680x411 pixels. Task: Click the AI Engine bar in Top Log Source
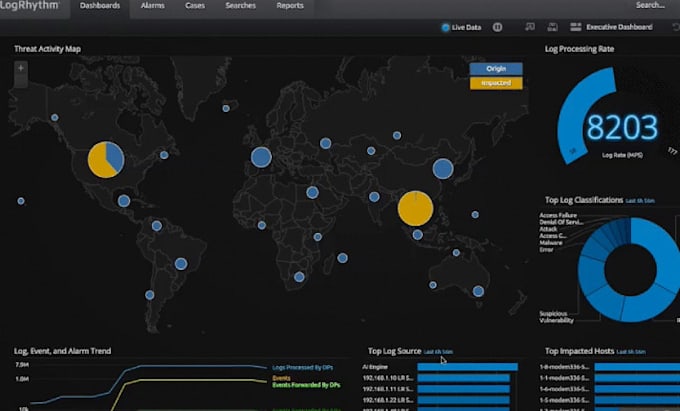468,367
